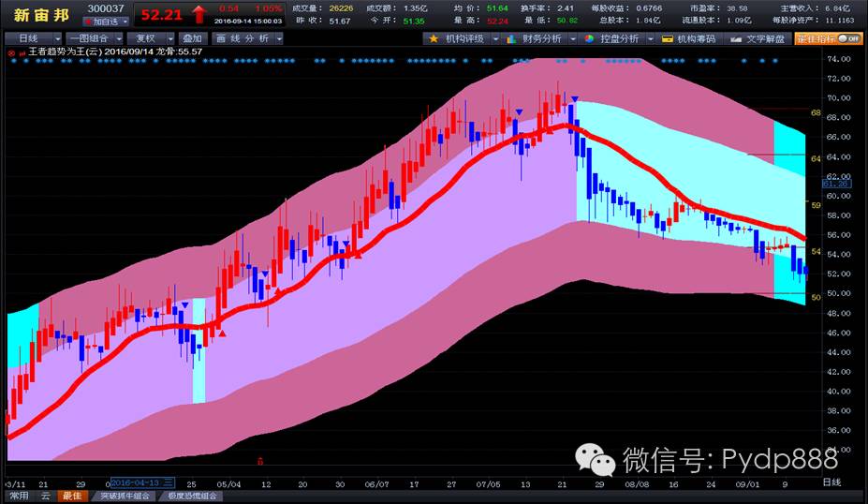
Task: Expand the 控盘分析 dropdown arrow
Action: 651,38
